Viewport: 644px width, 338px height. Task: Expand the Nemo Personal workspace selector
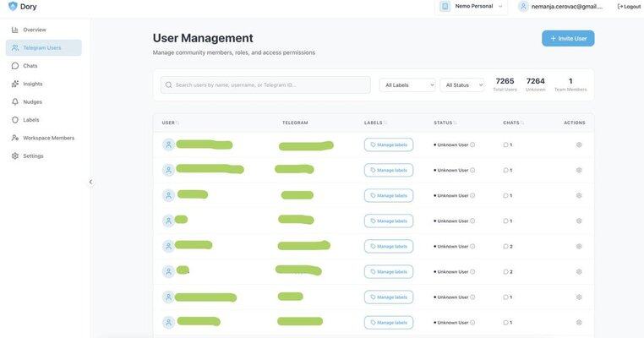pyautogui.click(x=472, y=6)
